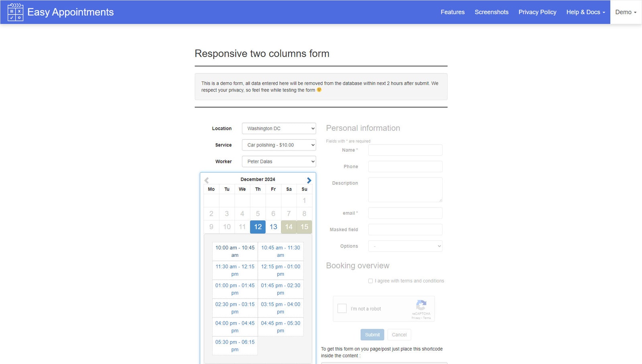This screenshot has height=364, width=642.
Task: Select December 12 in calendar
Action: point(258,227)
